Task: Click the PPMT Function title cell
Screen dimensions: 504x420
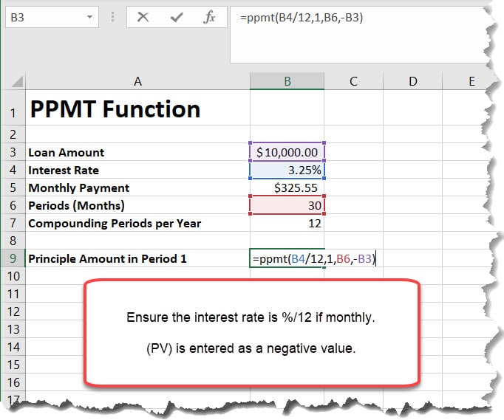Action: pyautogui.click(x=137, y=108)
